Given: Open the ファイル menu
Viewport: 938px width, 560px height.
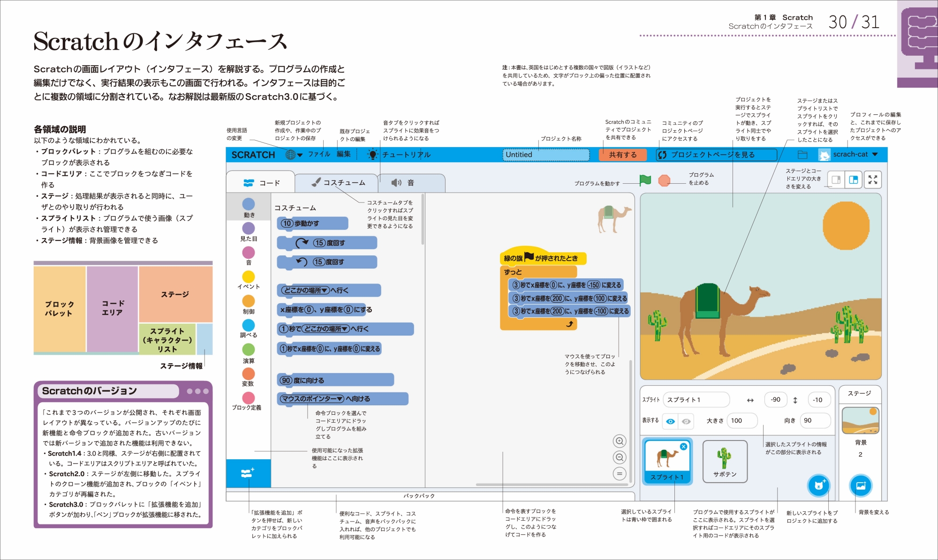Looking at the screenshot, I should pyautogui.click(x=319, y=154).
